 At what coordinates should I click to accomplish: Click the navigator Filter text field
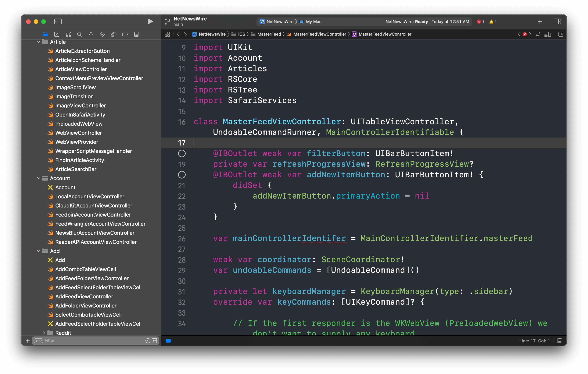[93, 340]
